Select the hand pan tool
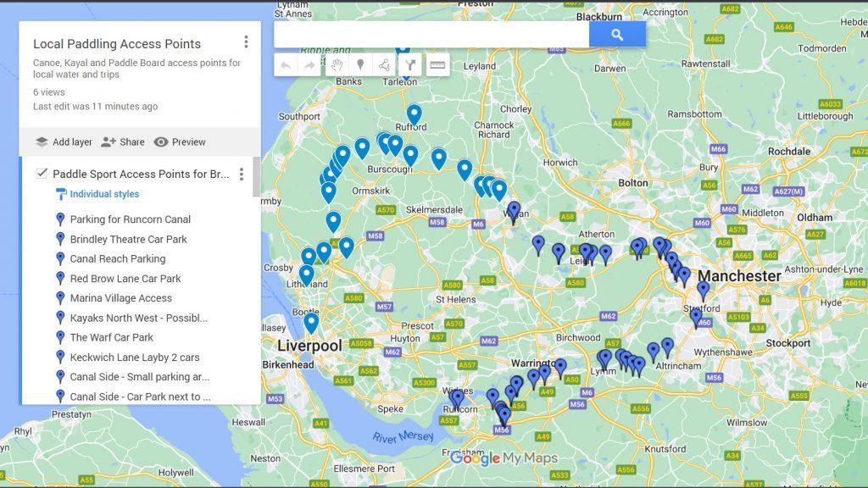 point(338,65)
